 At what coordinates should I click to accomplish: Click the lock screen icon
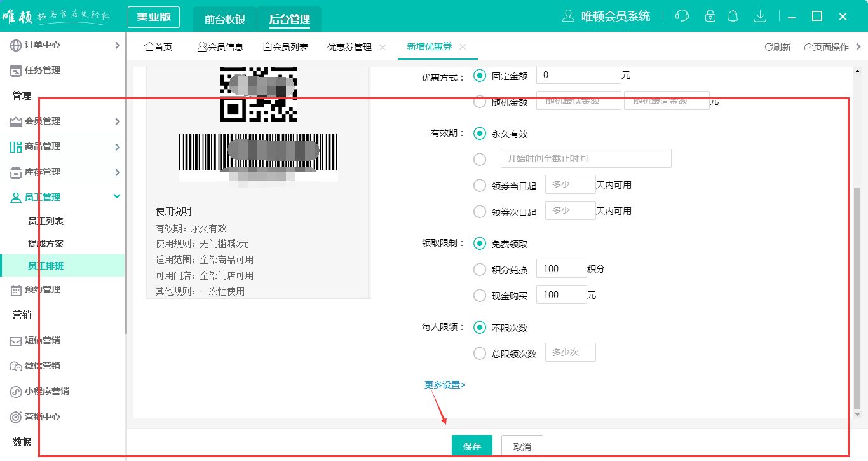[710, 17]
